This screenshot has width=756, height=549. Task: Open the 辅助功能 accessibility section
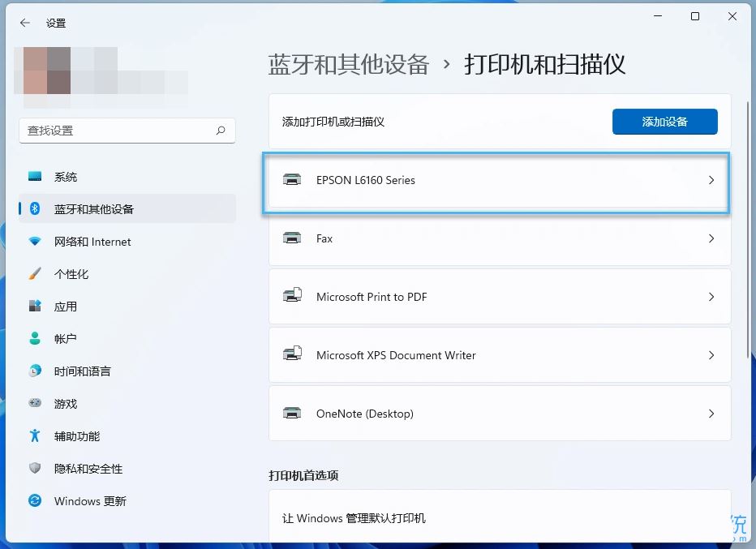pos(34,435)
